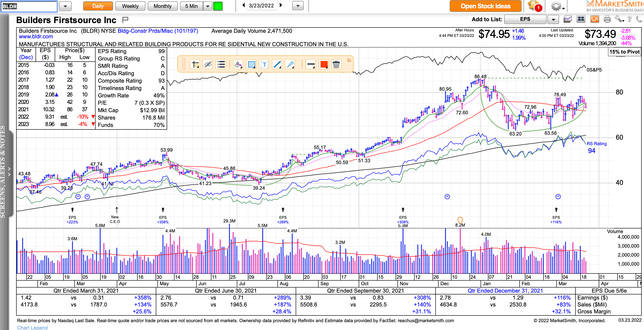Click the circled minus marker near December

pos(447,197)
